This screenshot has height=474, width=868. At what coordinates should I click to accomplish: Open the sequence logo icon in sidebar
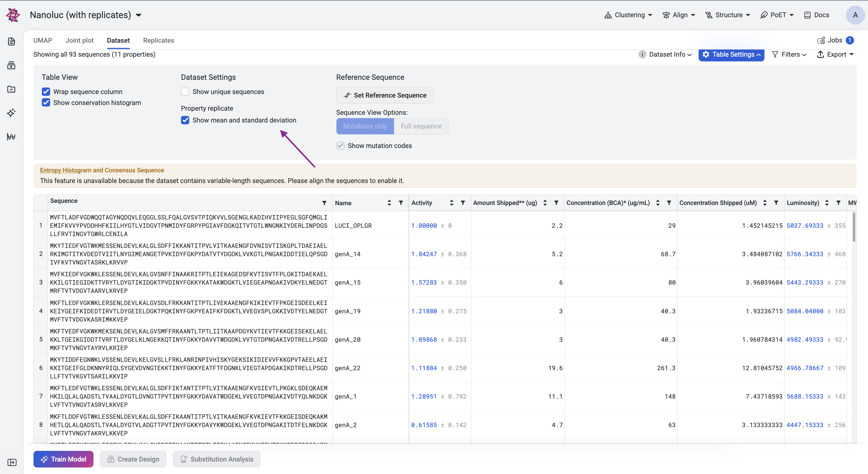pos(12,136)
